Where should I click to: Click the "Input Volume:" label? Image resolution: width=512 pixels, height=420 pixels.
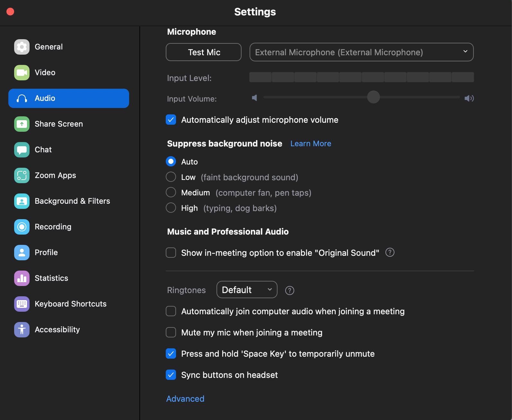[x=192, y=99]
